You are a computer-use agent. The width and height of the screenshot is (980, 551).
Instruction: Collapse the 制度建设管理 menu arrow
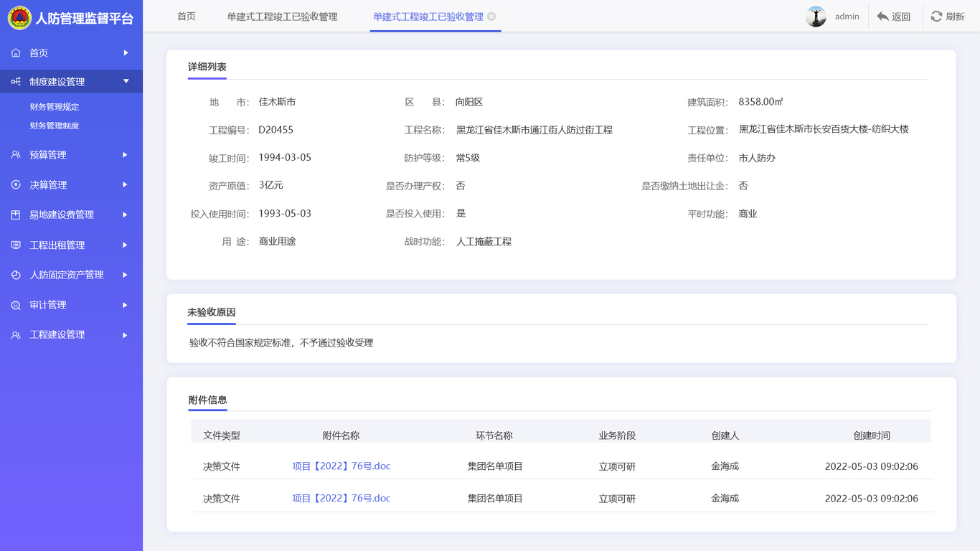coord(126,82)
